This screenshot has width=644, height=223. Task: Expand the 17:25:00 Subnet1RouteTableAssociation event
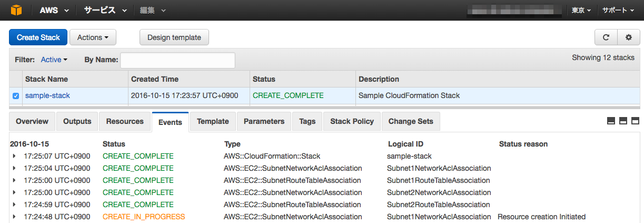(15, 180)
